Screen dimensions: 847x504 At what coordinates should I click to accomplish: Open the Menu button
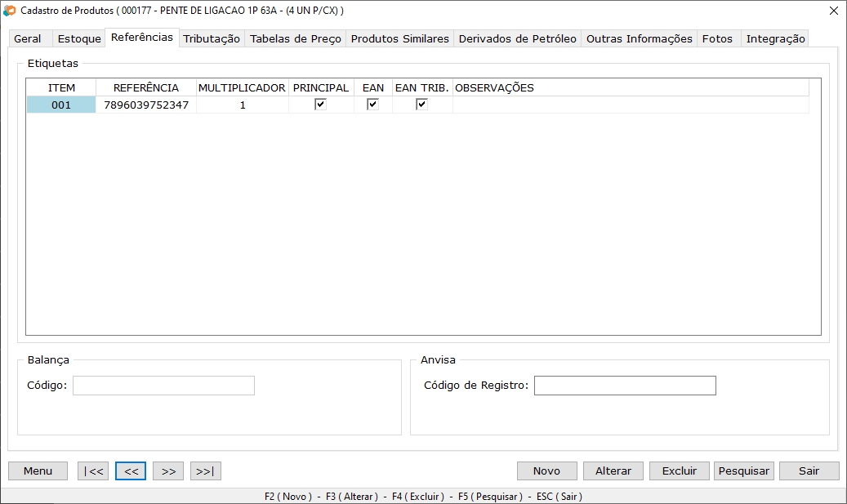tap(38, 471)
